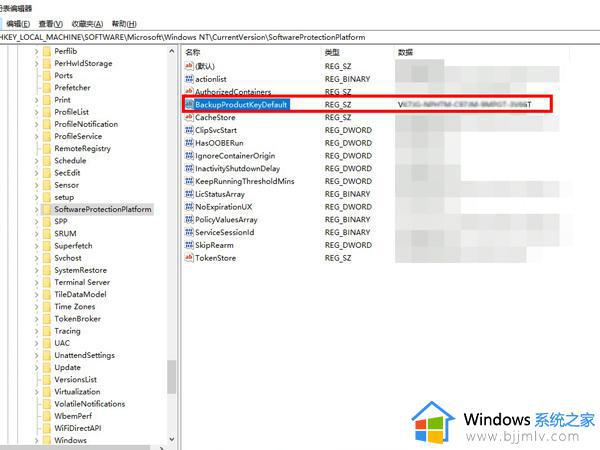Viewport: 600px width, 450px height.
Task: Click the AuthorizedContainers string value icon
Action: click(x=189, y=91)
